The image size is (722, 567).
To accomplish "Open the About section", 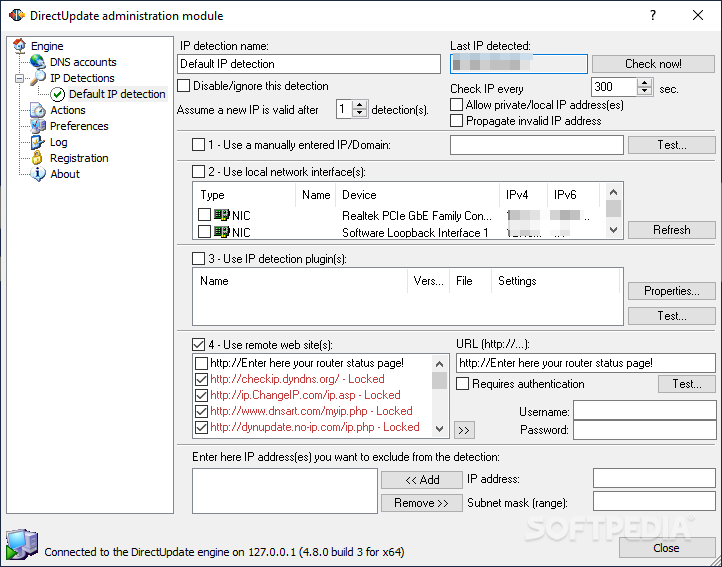I will point(65,174).
